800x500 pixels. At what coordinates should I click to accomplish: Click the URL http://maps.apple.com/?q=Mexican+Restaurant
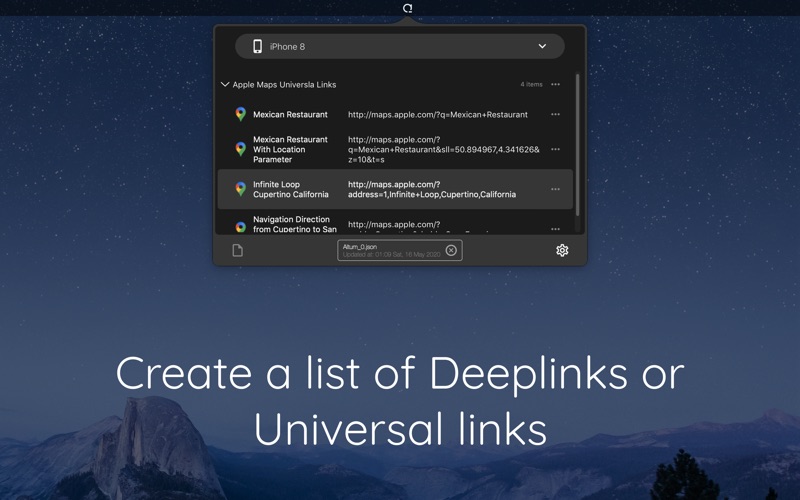[x=438, y=115]
